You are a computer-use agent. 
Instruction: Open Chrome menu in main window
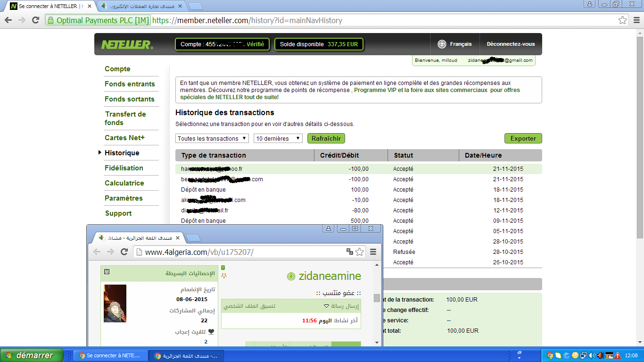click(636, 20)
